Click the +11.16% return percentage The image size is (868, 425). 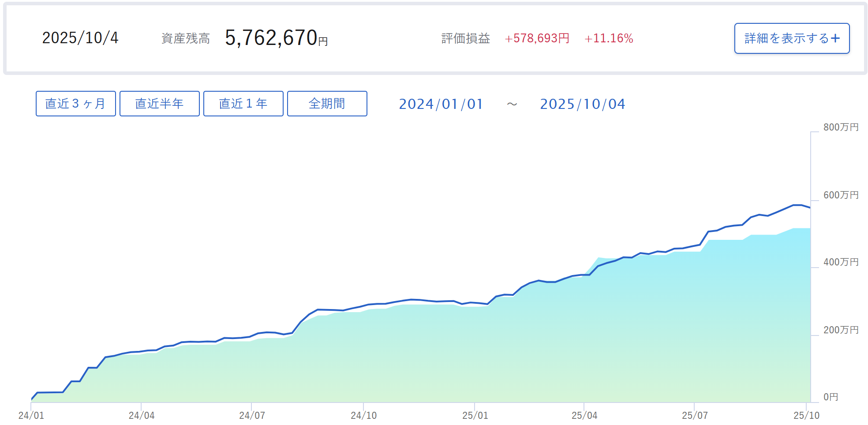click(609, 38)
